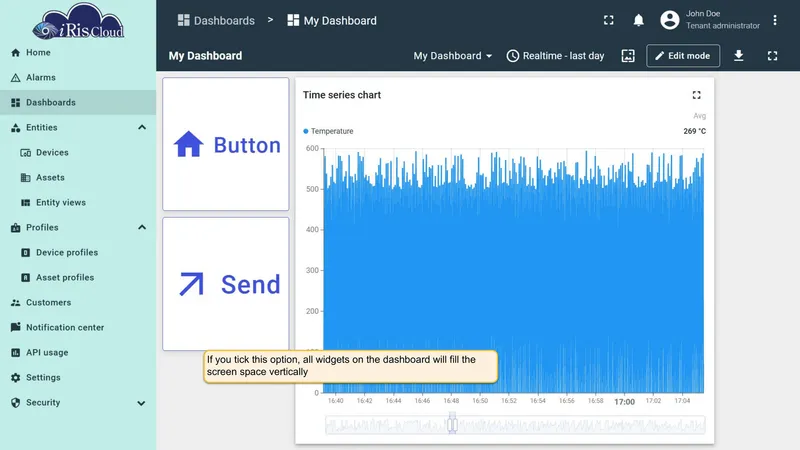Click the Notification center icon
The height and width of the screenshot is (450, 800).
15,328
